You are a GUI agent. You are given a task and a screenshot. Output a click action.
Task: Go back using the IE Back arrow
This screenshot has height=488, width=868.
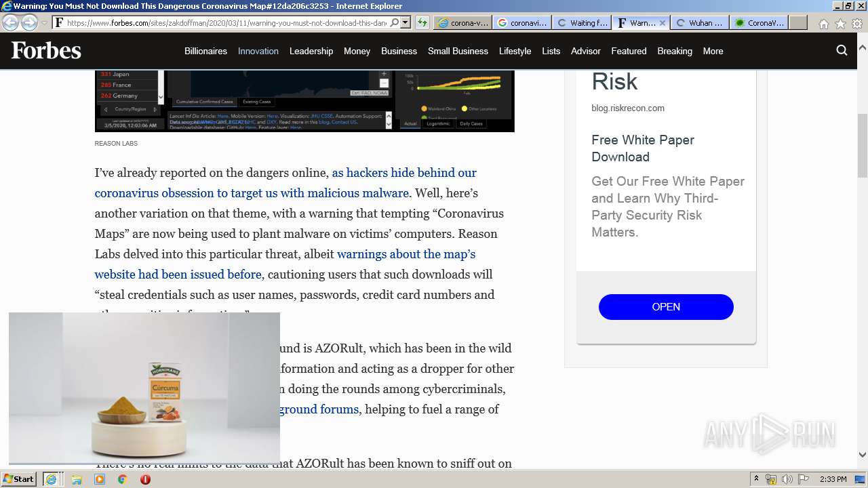click(10, 22)
